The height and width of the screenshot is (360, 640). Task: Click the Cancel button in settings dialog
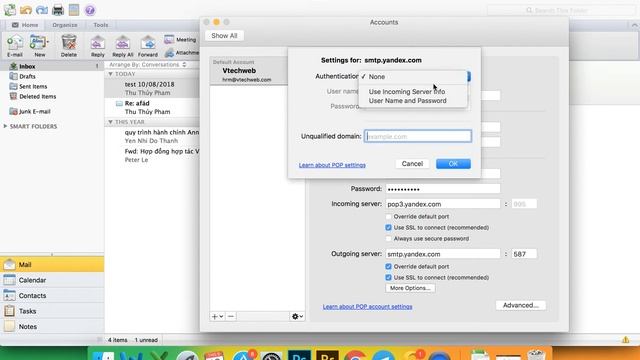coord(412,164)
